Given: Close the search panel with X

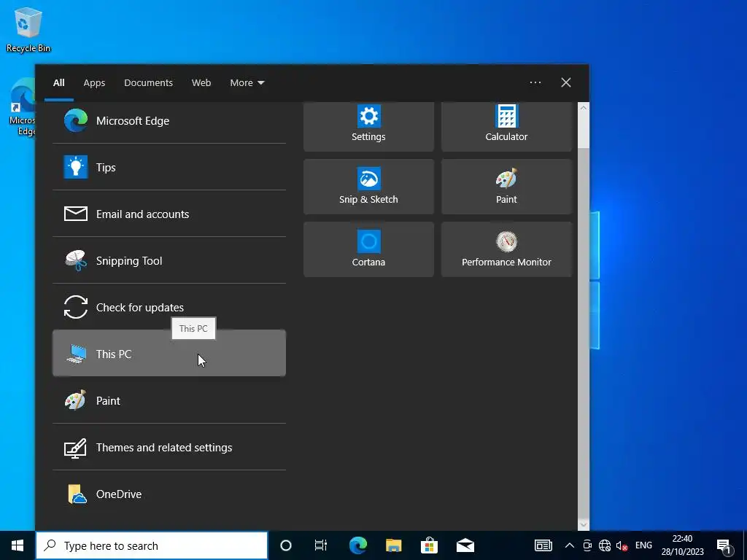Looking at the screenshot, I should tap(566, 83).
